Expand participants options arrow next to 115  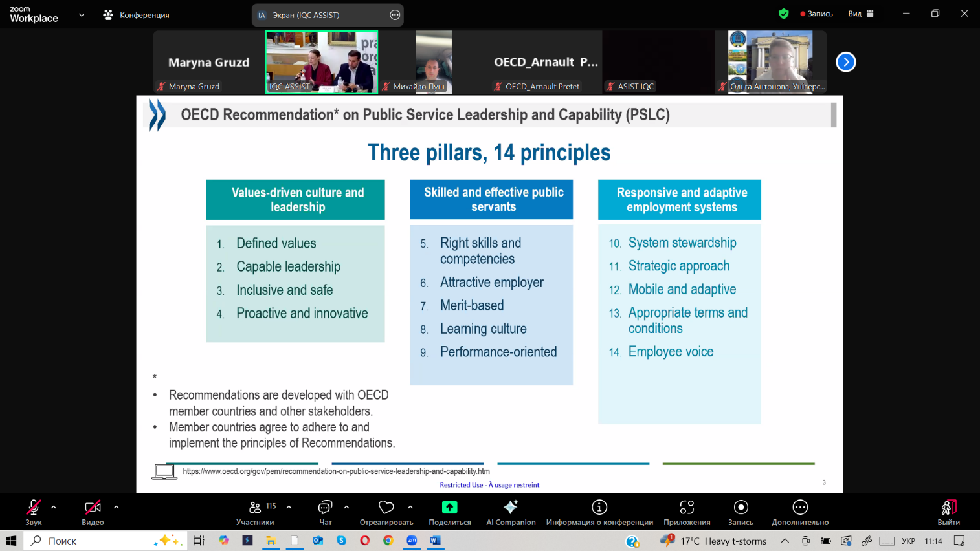289,507
